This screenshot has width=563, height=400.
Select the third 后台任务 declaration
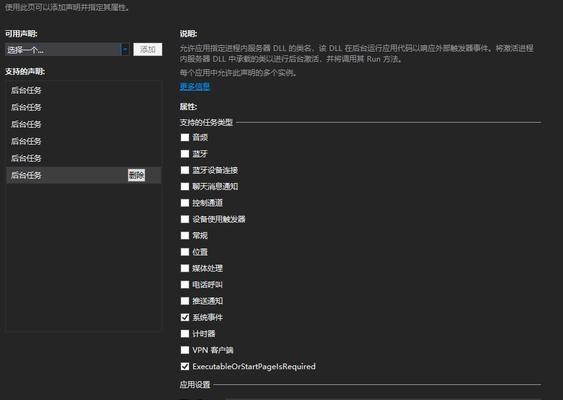pyautogui.click(x=83, y=124)
